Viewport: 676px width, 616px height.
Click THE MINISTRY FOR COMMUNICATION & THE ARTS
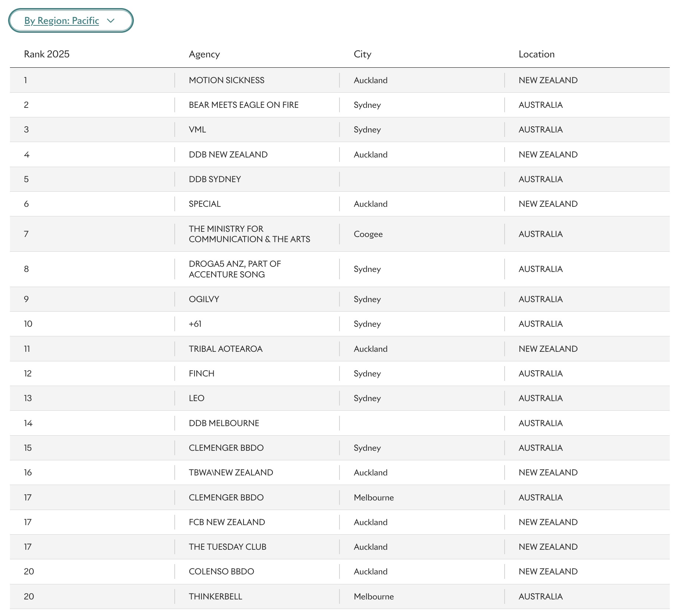pos(250,234)
